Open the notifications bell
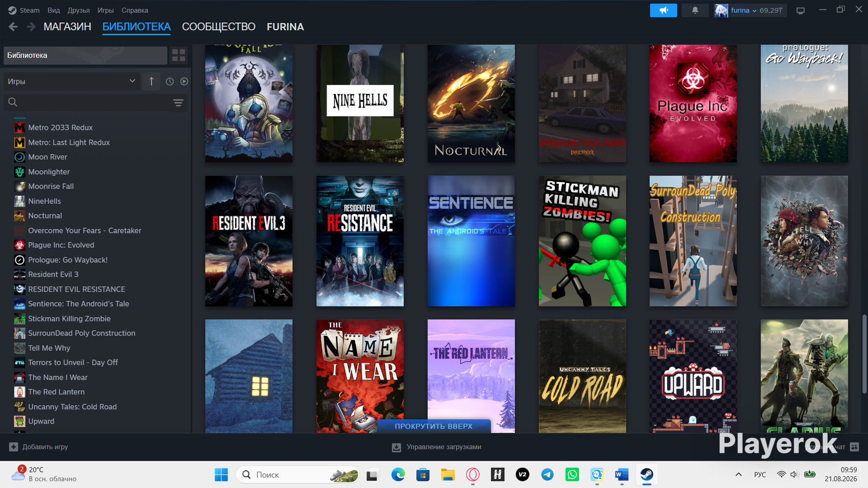This screenshot has height=488, width=868. pos(695,10)
